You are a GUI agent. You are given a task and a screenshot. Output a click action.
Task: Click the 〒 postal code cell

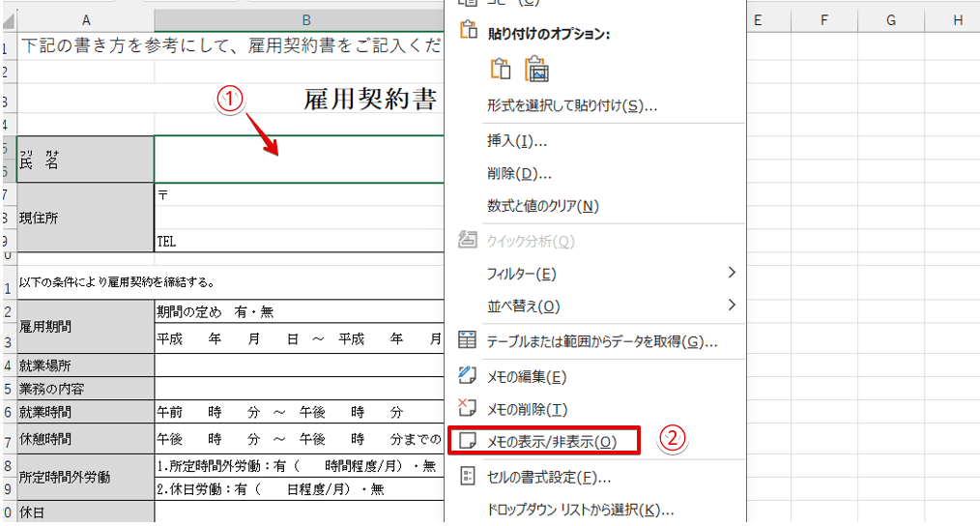click(299, 194)
